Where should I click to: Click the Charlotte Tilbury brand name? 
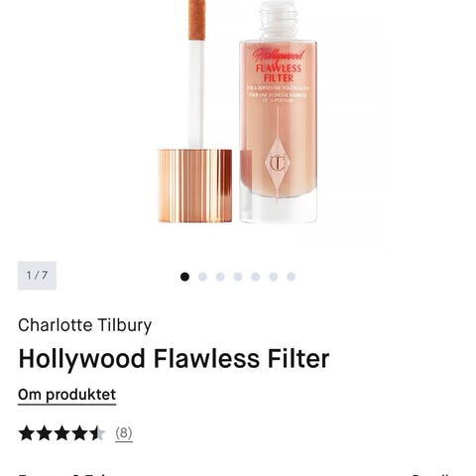85,325
